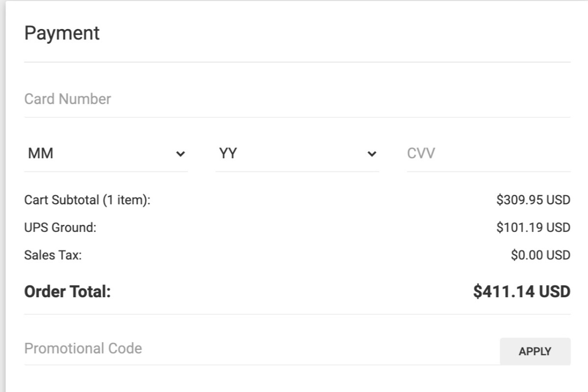The image size is (588, 392).
Task: Click the USD currency text in Order Total
Action: (x=555, y=292)
